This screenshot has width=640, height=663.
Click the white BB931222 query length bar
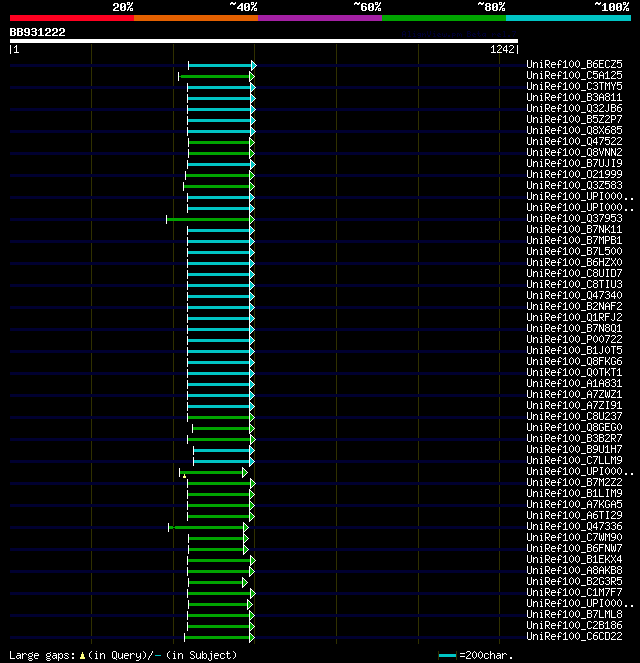tap(264, 41)
